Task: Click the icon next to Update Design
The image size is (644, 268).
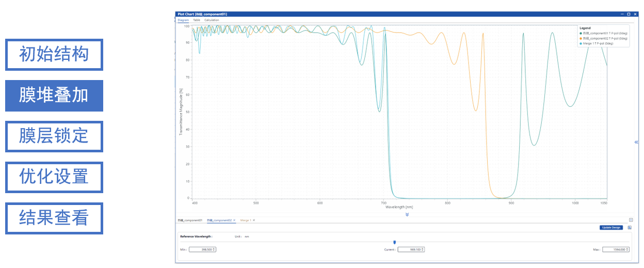Action: [630, 228]
